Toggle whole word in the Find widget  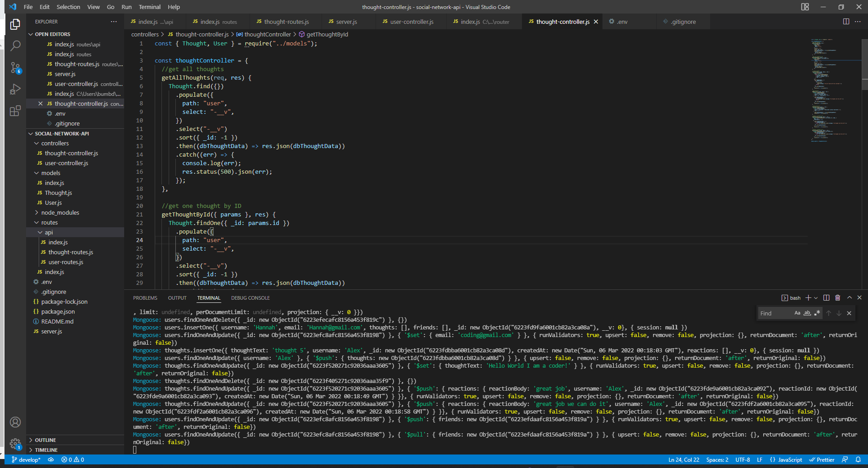tap(807, 313)
